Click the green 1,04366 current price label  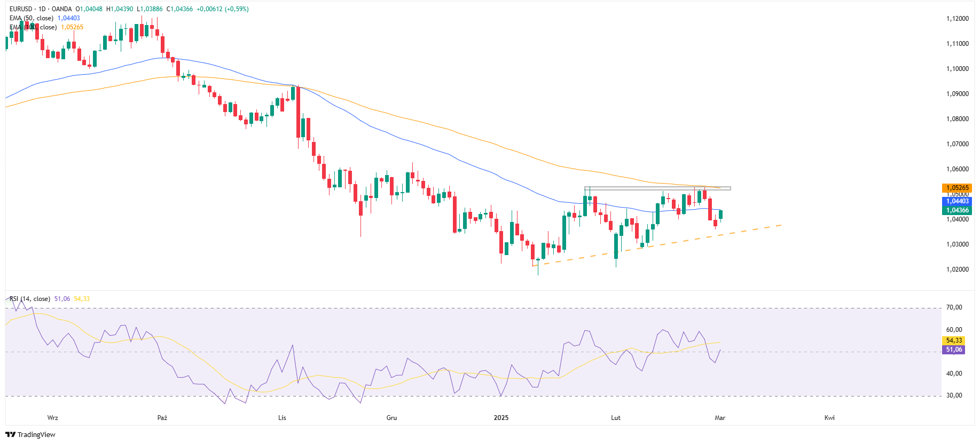[957, 210]
